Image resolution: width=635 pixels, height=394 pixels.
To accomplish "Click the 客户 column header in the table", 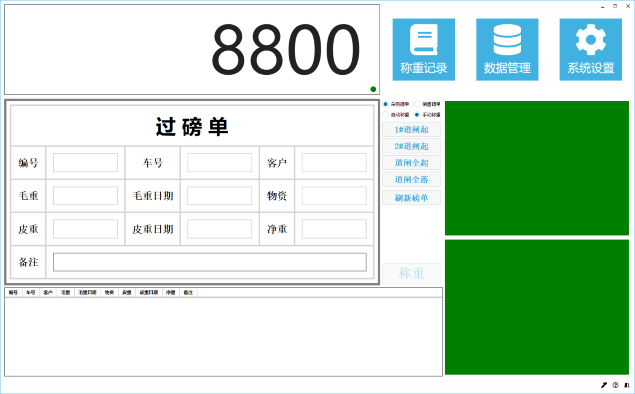I will (x=48, y=292).
